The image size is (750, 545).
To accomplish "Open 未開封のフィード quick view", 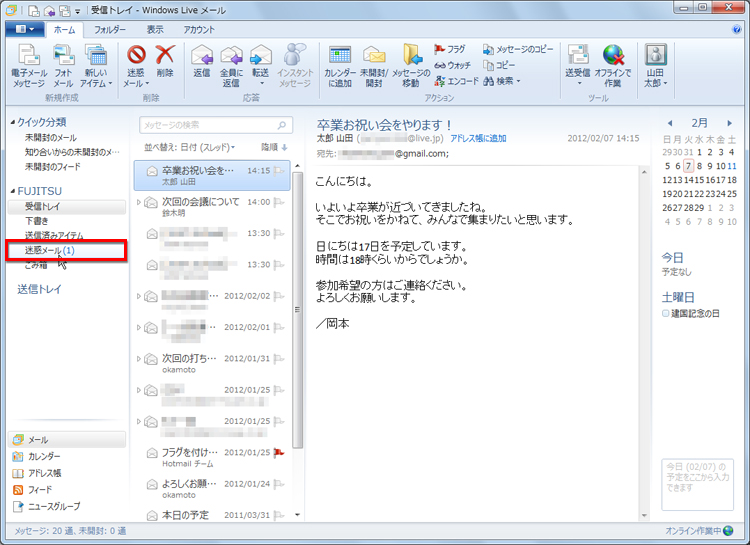I will point(53,167).
